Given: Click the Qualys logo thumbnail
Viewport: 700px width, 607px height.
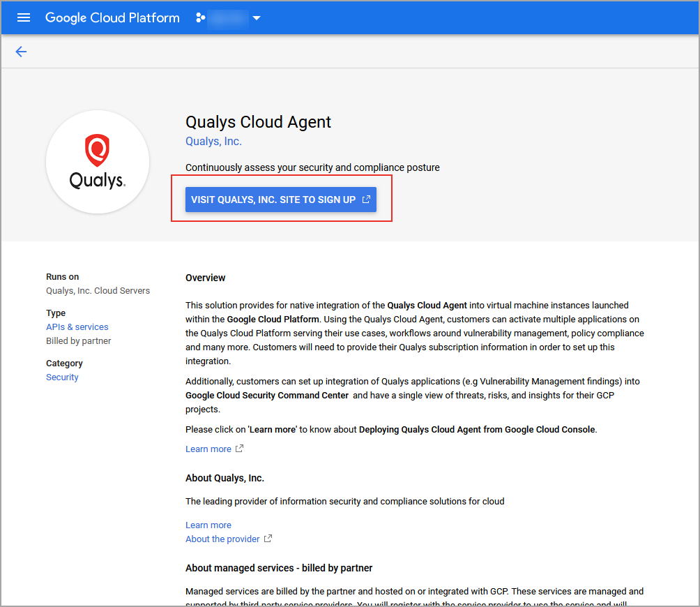Looking at the screenshot, I should point(98,162).
